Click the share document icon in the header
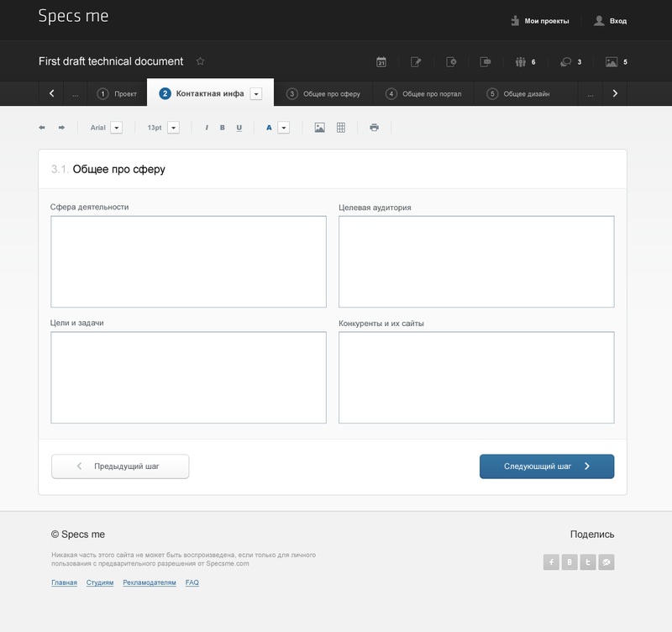Viewport: 672px width, 632px height. pyautogui.click(x=486, y=62)
